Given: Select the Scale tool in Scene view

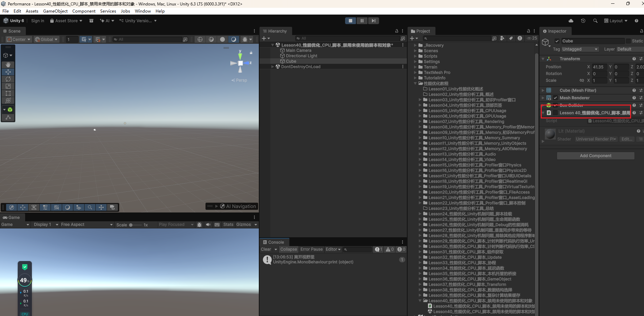Looking at the screenshot, I should pos(8,86).
